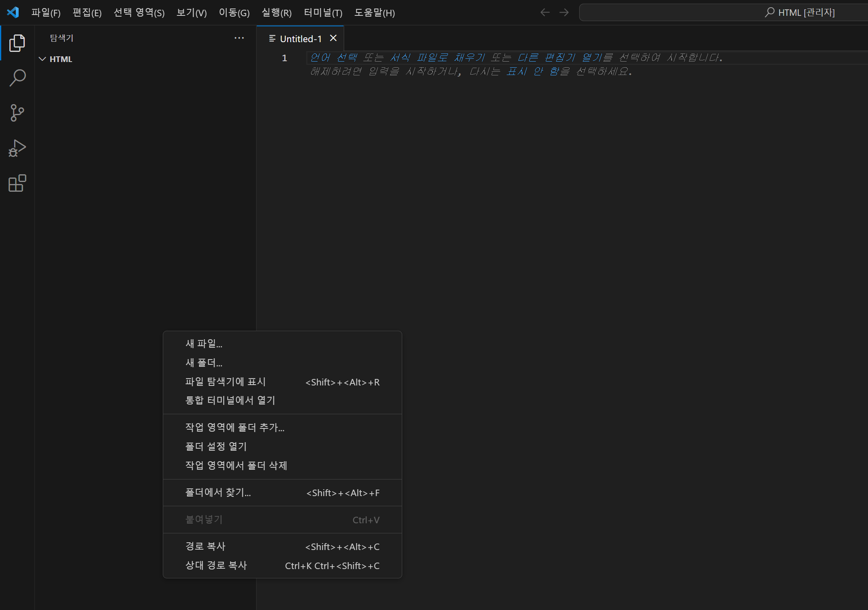Click the VS Code logo icon
The image size is (868, 610).
tap(13, 12)
